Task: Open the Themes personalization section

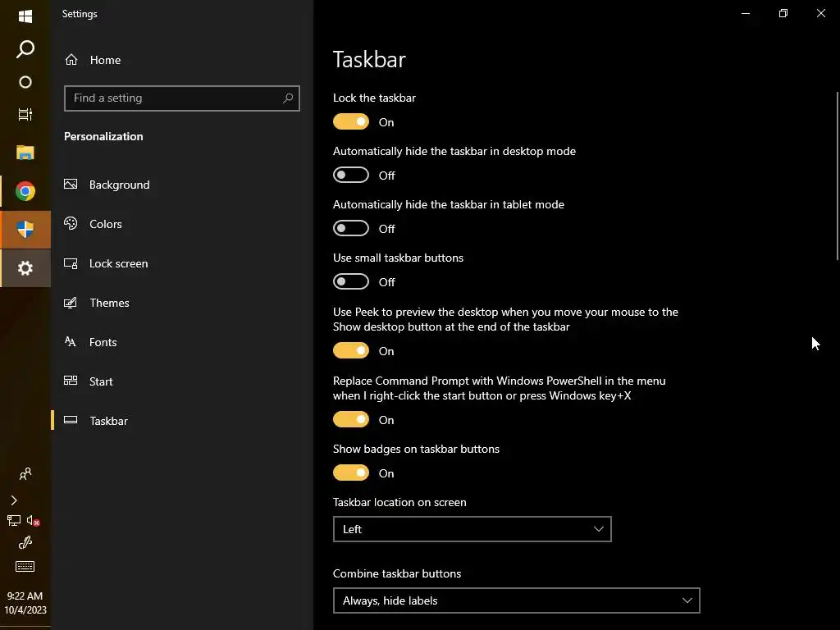Action: (109, 303)
